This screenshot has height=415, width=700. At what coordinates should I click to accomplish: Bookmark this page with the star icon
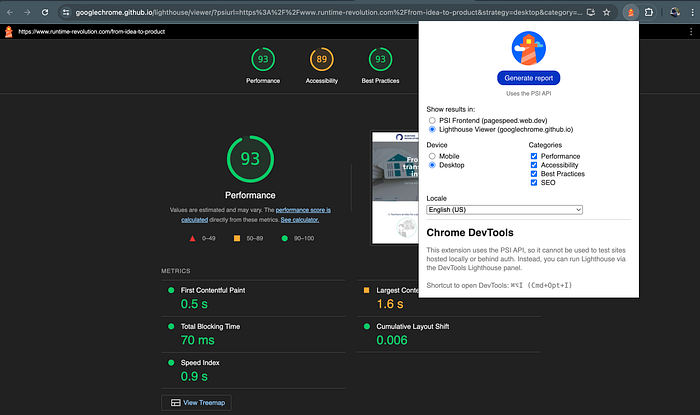coord(606,12)
